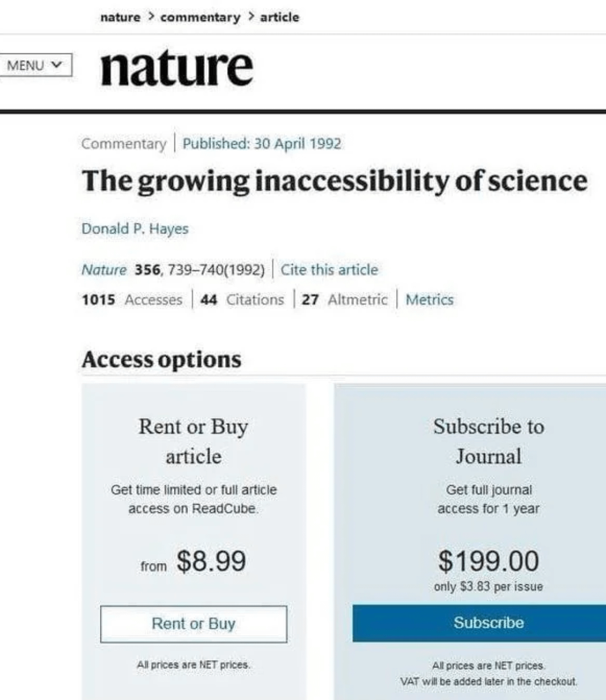Go to the commentary breadcrumb
The height and width of the screenshot is (700, 606).
pos(200,17)
